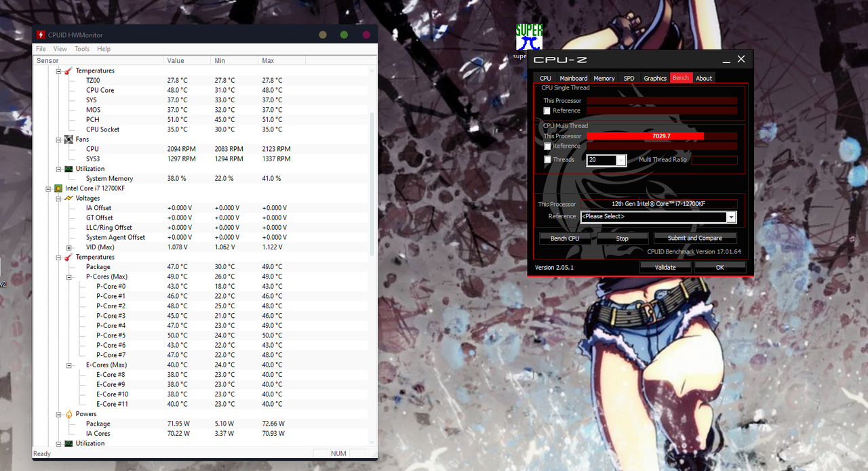
Task: Collapse the P-Cores (Max) node
Action: (68, 277)
